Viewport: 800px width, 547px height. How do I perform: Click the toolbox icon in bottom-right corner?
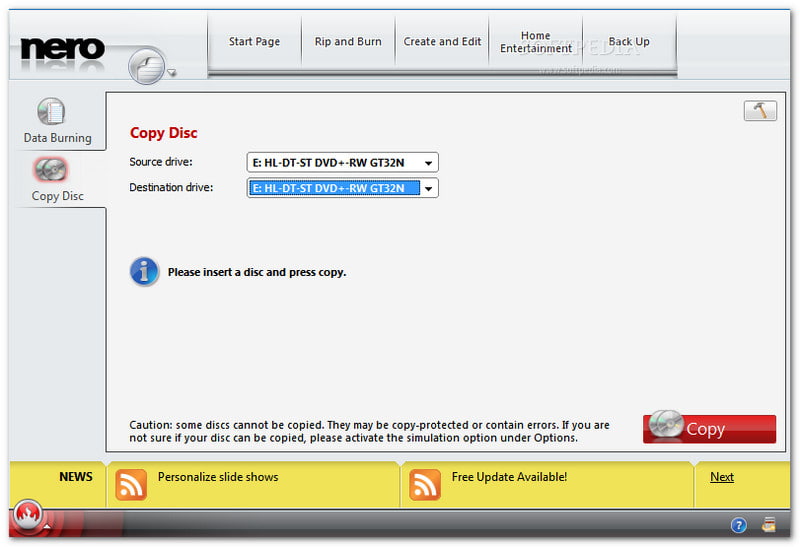769,525
